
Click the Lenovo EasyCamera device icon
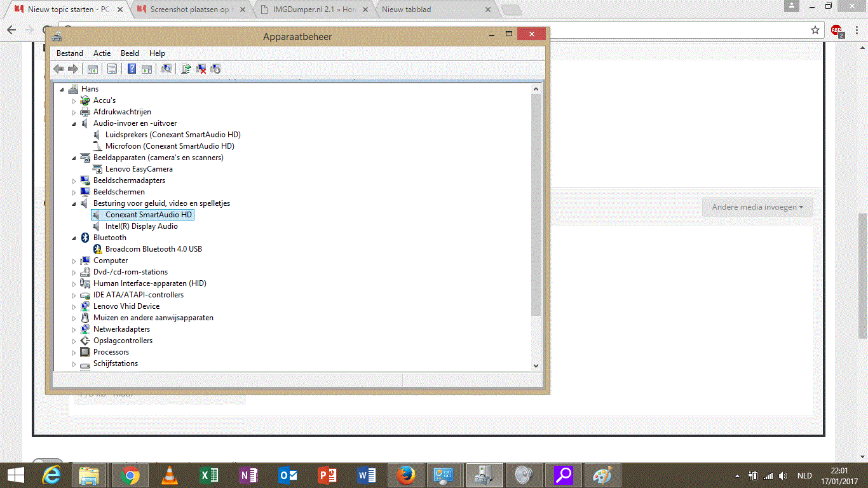click(97, 169)
